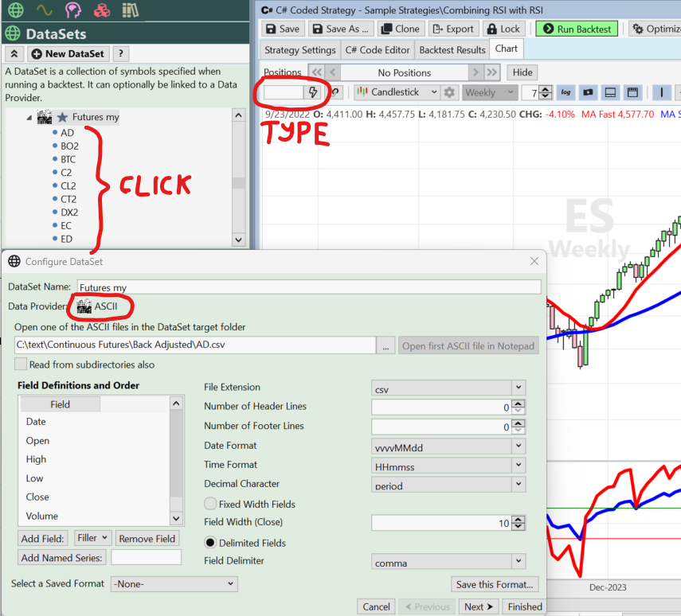Open first ASCII file in Notepad

pos(468,346)
